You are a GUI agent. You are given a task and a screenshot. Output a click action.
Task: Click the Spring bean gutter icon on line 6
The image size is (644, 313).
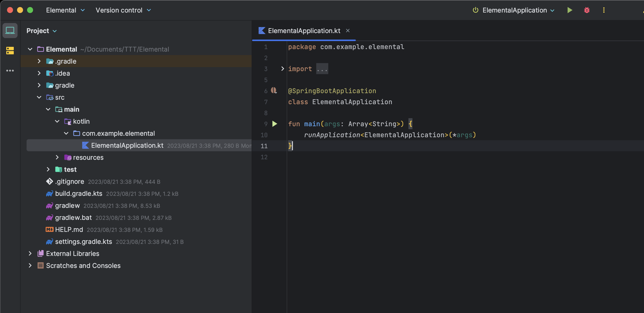(274, 90)
